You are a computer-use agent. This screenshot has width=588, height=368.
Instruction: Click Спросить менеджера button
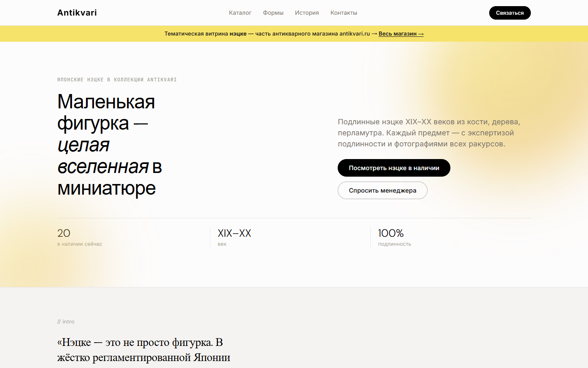(x=382, y=190)
